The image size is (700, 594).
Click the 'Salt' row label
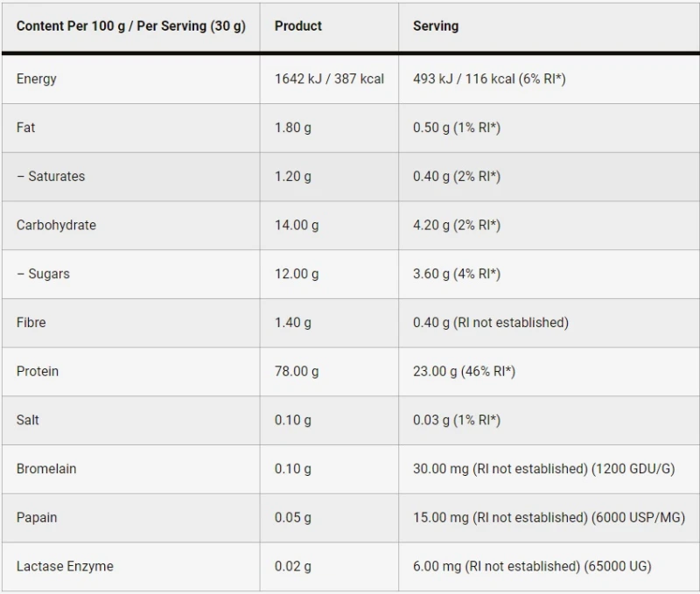point(28,420)
